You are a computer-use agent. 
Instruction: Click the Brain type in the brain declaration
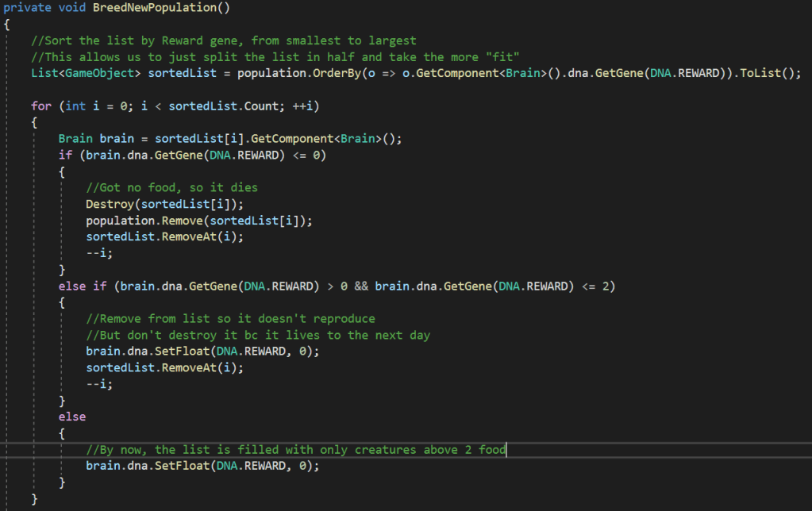coord(75,138)
